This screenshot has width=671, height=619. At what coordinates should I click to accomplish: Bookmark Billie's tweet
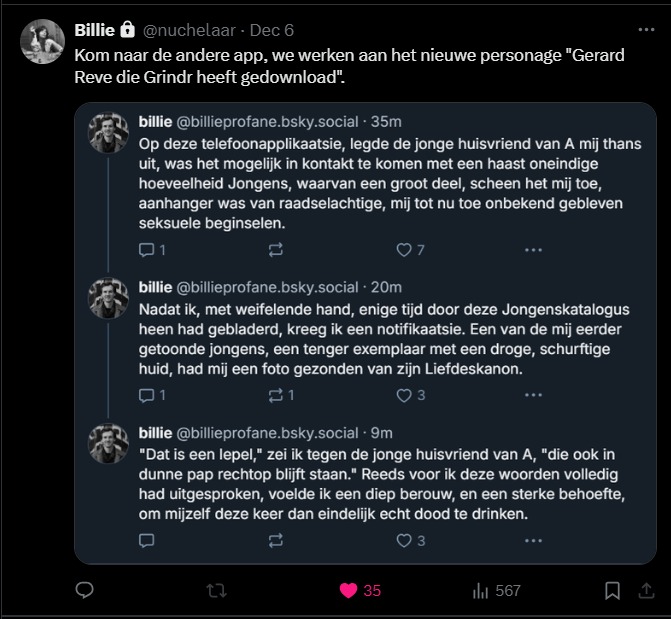[611, 591]
